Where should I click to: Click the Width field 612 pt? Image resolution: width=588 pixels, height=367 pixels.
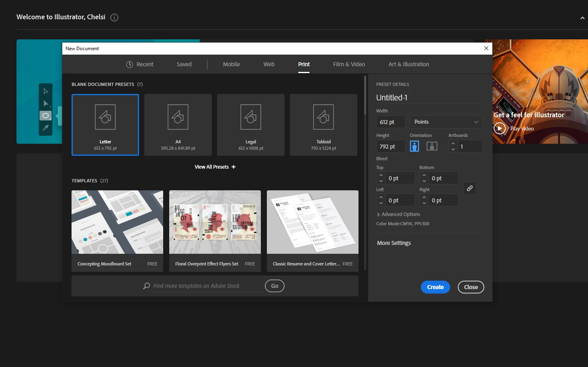pyautogui.click(x=391, y=122)
